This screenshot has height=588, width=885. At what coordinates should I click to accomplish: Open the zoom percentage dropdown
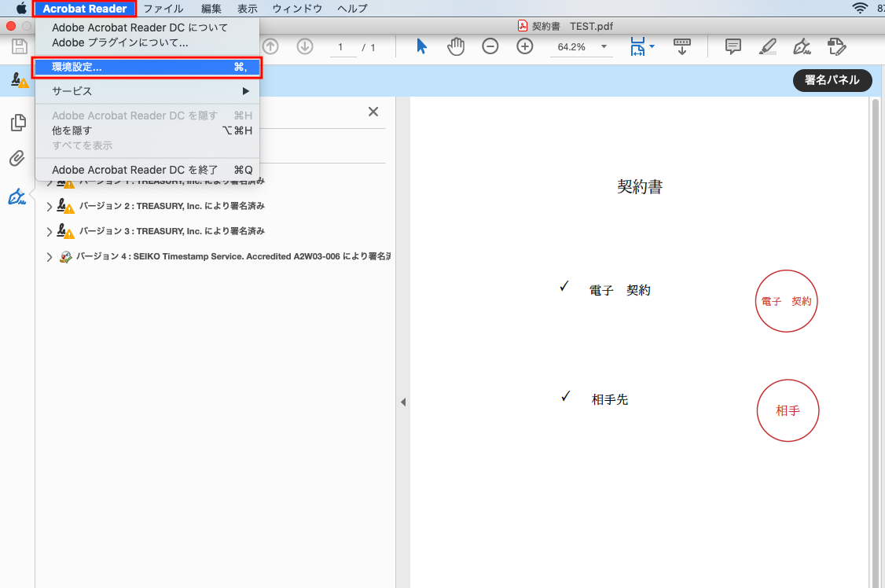point(603,46)
